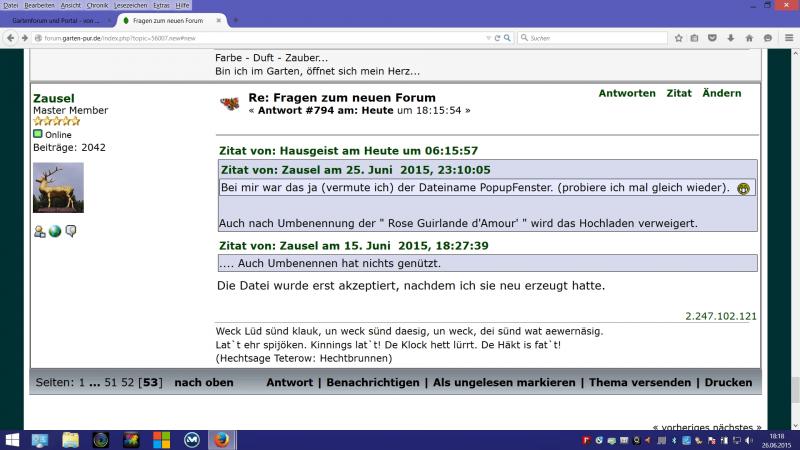Switch to the Gartenforum und Portal tab
The height and width of the screenshot is (450, 800).
pyautogui.click(x=55, y=20)
